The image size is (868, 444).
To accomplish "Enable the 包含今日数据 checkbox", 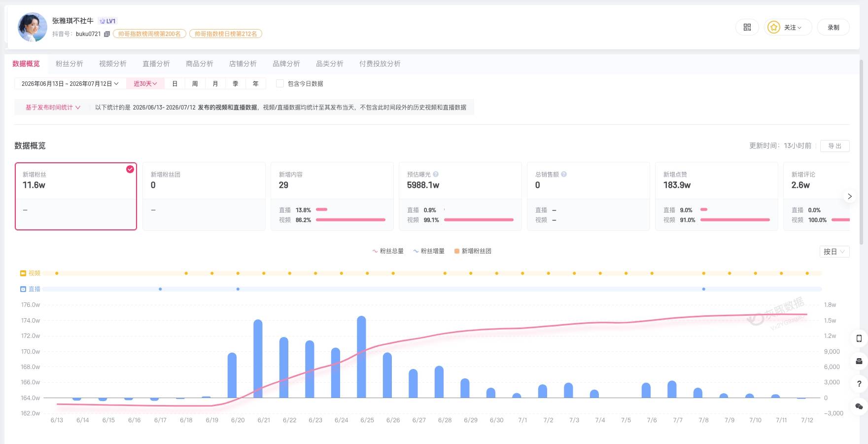I will (x=280, y=84).
